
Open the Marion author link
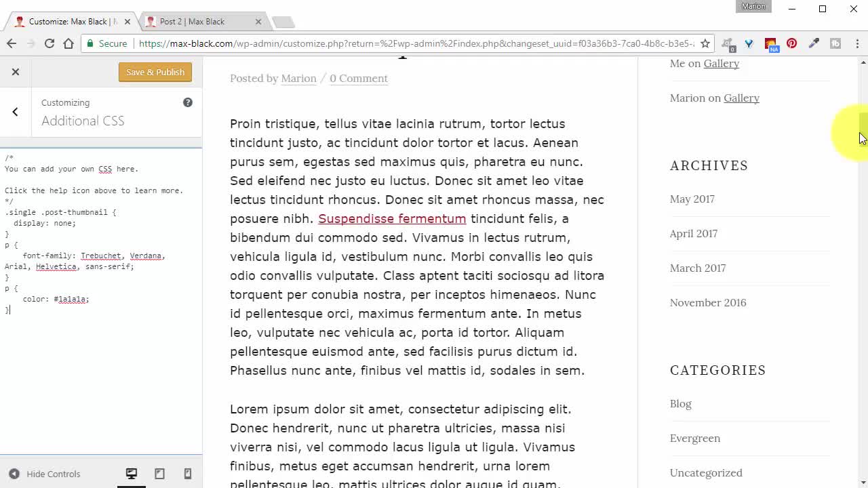pyautogui.click(x=298, y=79)
